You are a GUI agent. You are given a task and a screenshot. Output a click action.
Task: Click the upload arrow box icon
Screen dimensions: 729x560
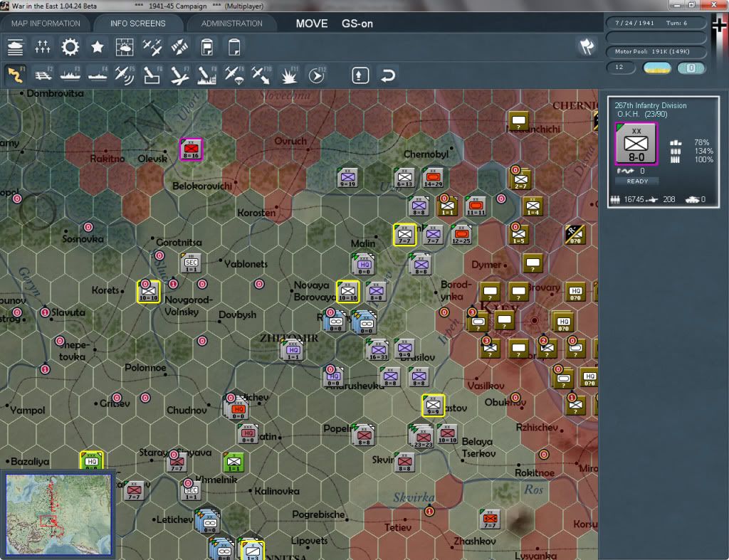(x=360, y=75)
